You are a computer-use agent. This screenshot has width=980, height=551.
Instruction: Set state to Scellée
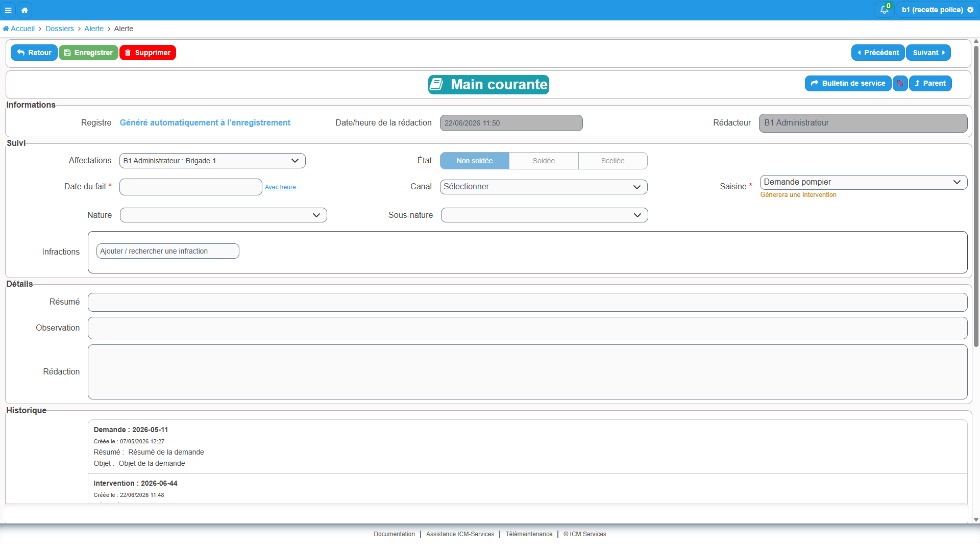click(x=612, y=161)
